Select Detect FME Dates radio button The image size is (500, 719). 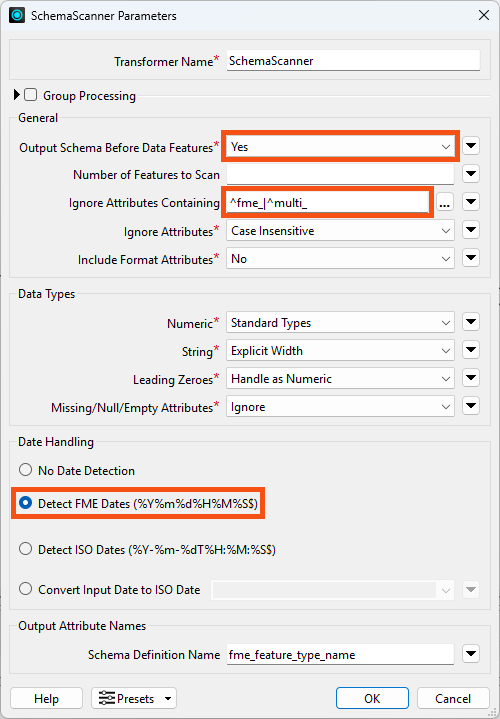(26, 503)
